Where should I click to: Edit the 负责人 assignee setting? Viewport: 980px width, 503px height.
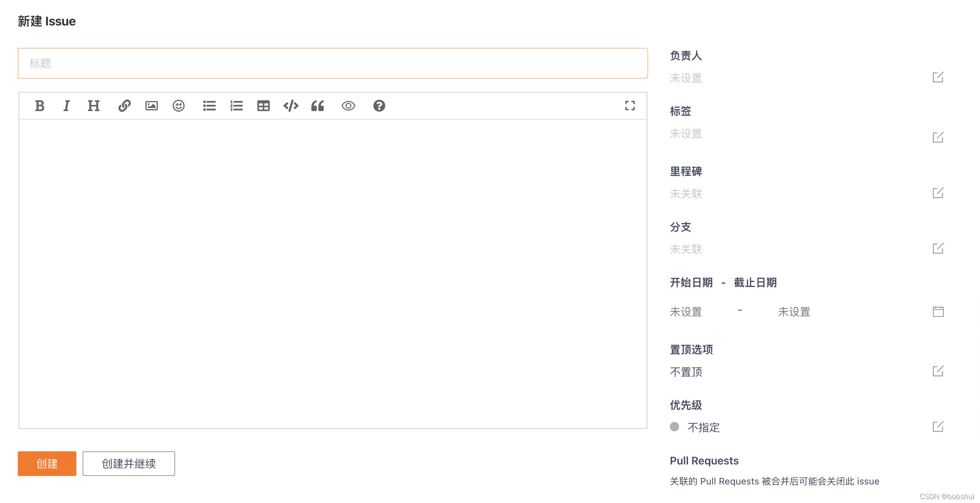[x=938, y=77]
